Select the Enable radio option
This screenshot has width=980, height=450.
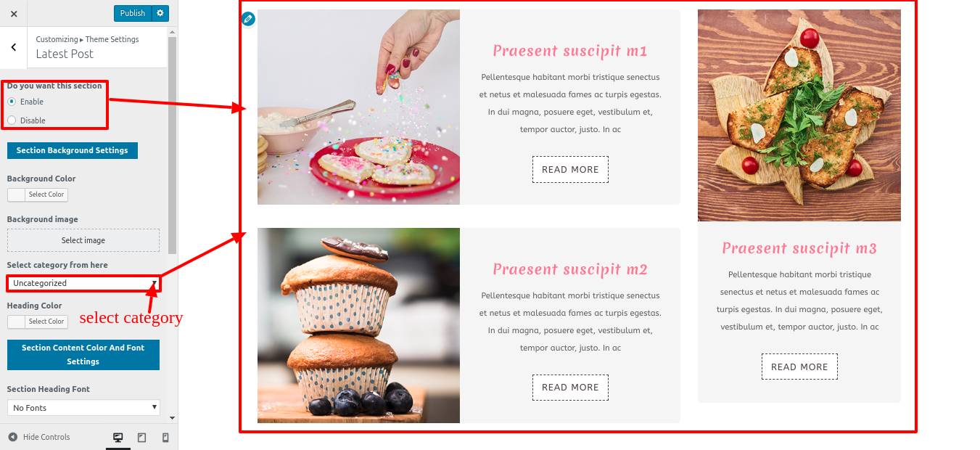(12, 102)
